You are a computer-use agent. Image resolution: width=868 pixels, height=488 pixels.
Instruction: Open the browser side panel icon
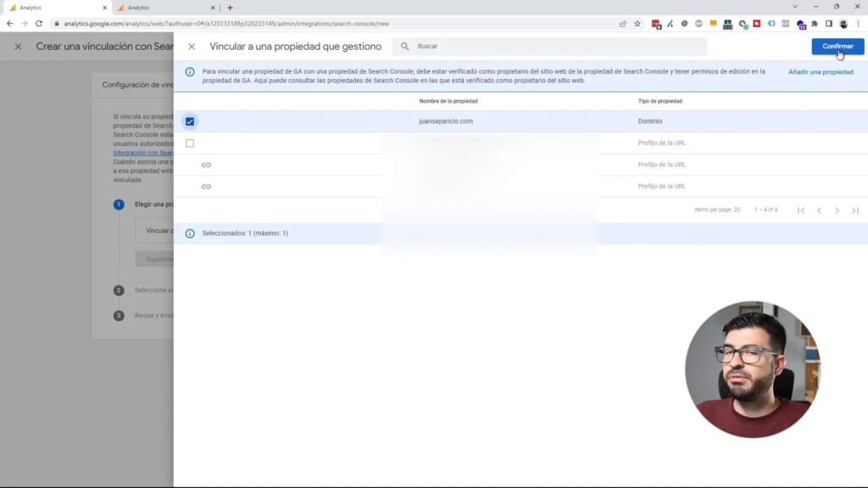pyautogui.click(x=829, y=24)
